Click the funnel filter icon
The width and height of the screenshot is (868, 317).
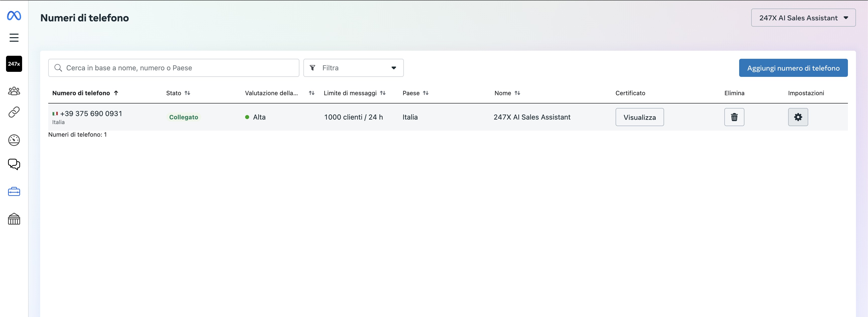tap(312, 68)
